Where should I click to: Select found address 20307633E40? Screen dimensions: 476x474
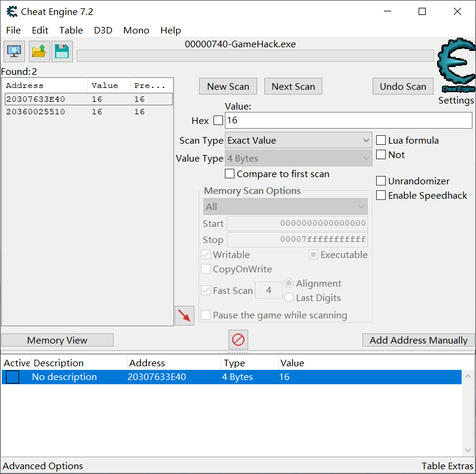coord(89,99)
